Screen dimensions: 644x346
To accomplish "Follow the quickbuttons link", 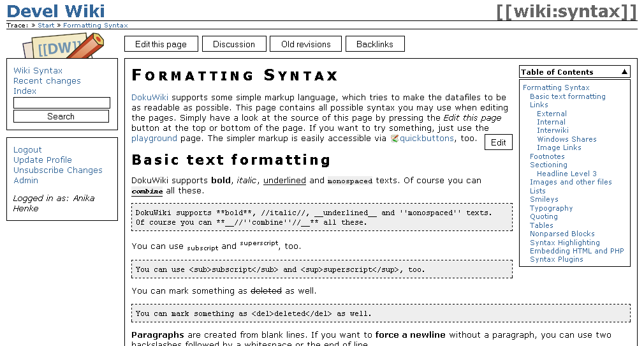I will [x=427, y=139].
